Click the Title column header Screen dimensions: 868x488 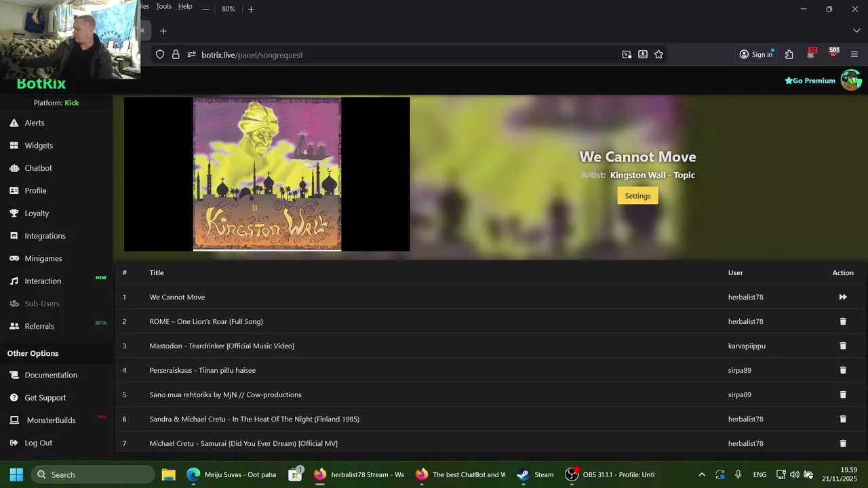coord(157,272)
